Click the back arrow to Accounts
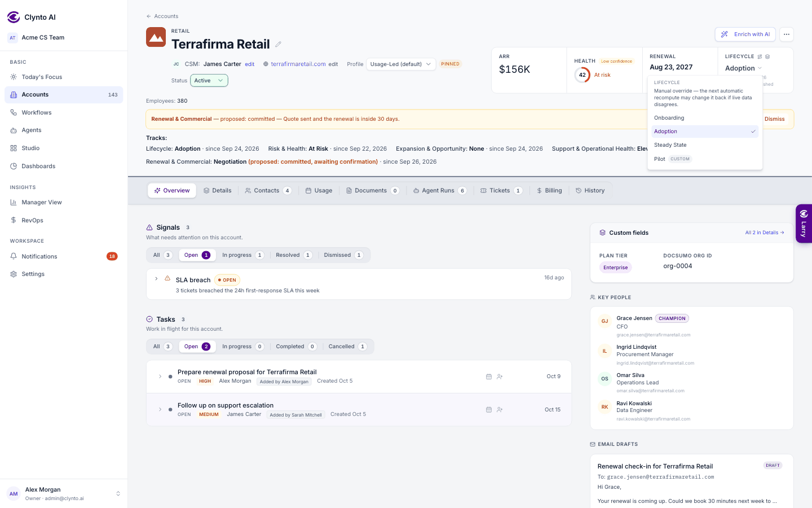This screenshot has height=508, width=812. [149, 16]
